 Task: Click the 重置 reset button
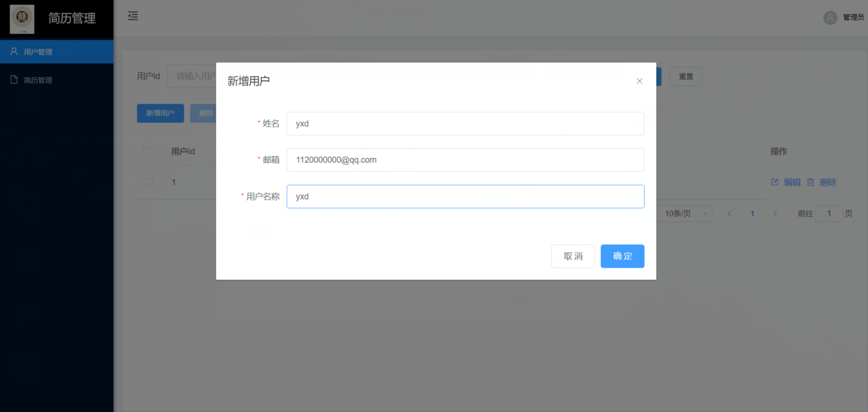pos(686,77)
